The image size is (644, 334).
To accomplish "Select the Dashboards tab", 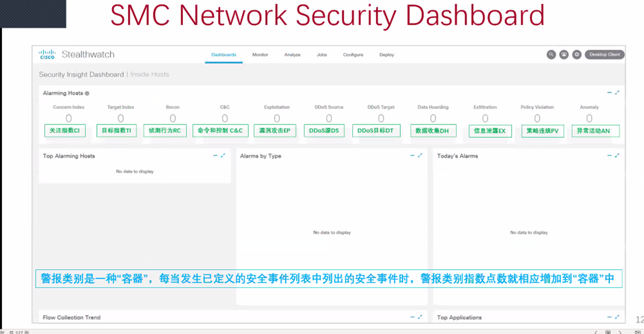I will click(x=224, y=55).
